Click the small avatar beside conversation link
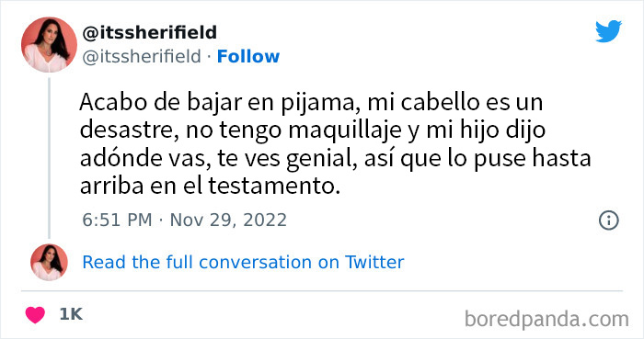644x339 pixels. coord(49,263)
